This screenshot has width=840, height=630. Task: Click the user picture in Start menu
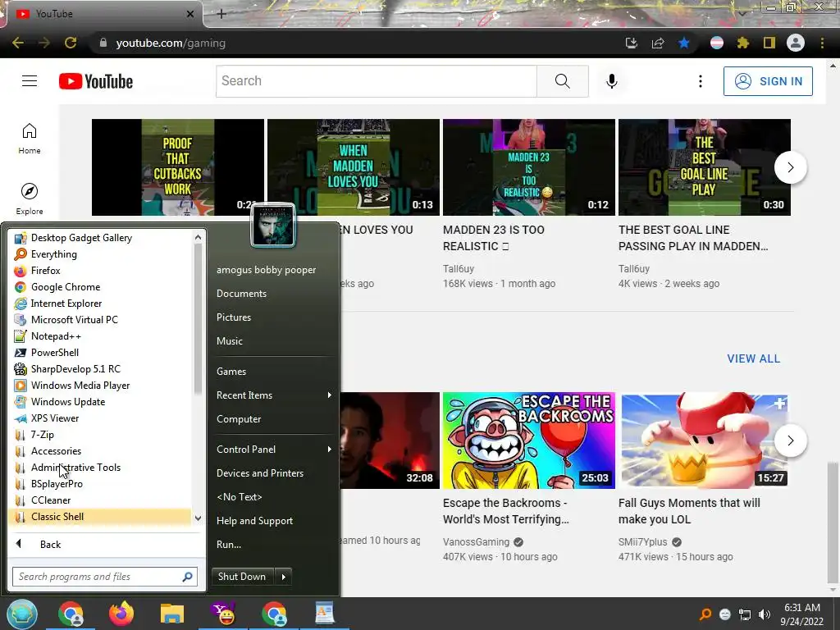(272, 225)
